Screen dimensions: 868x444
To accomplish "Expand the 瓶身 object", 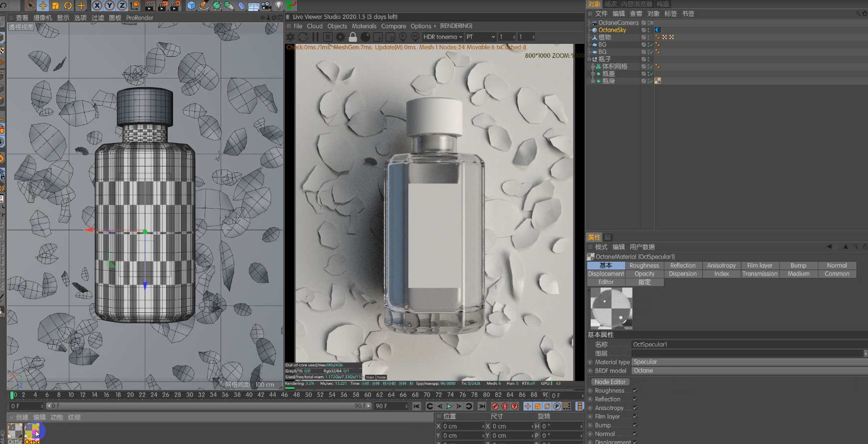I will [x=593, y=81].
